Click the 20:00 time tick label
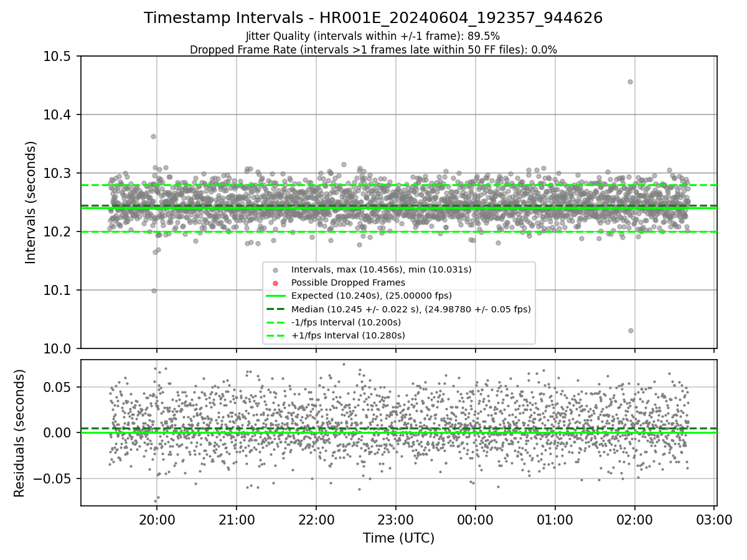This screenshot has width=747, height=560. coord(156,520)
